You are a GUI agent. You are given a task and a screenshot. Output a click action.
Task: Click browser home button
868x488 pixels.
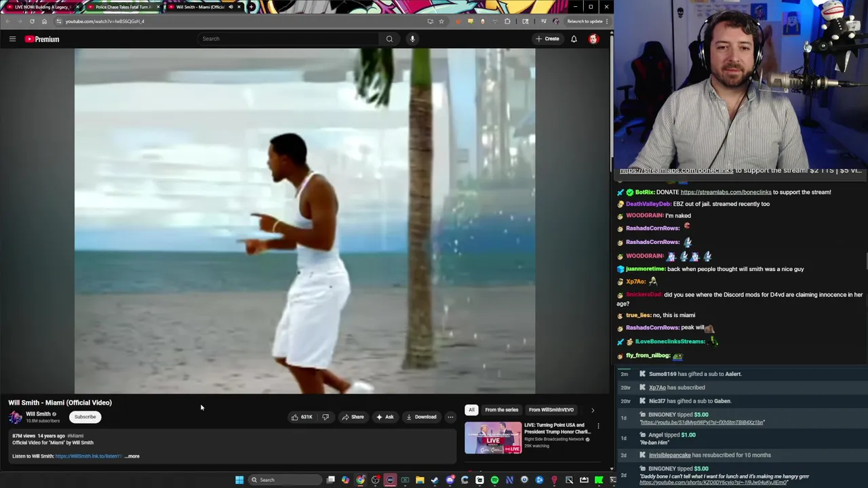44,21
